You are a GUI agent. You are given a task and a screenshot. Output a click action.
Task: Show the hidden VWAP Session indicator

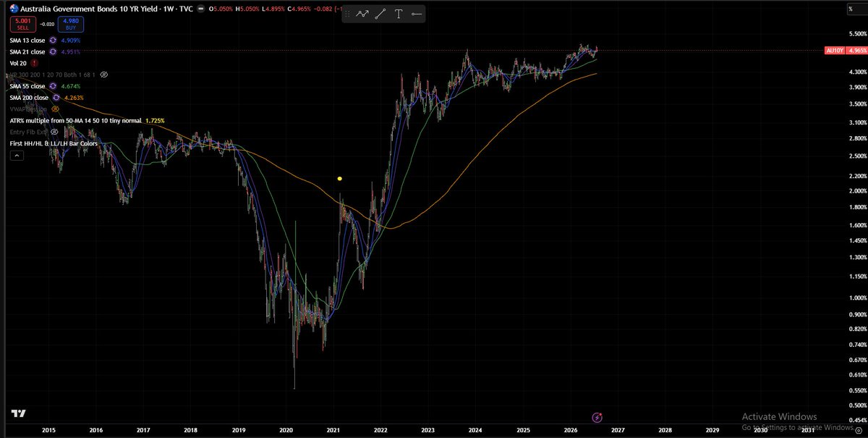coord(56,109)
